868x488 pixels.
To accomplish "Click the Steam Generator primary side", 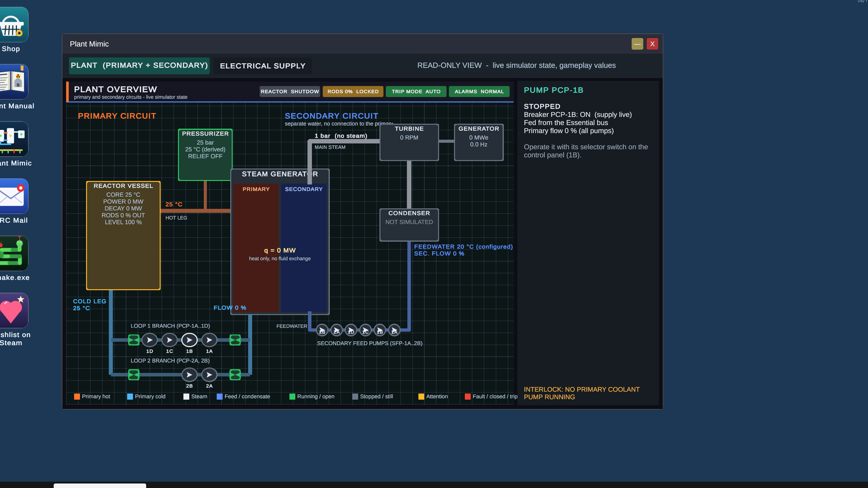I will coord(256,248).
